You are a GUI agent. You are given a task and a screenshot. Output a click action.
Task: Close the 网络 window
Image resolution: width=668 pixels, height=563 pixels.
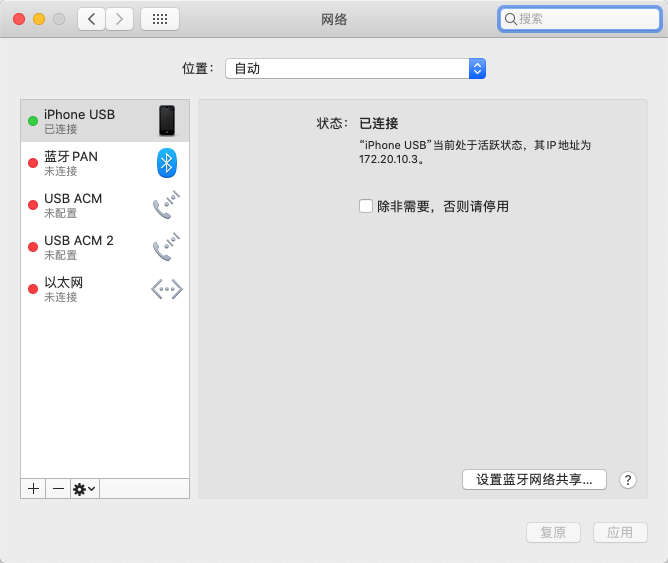(19, 19)
